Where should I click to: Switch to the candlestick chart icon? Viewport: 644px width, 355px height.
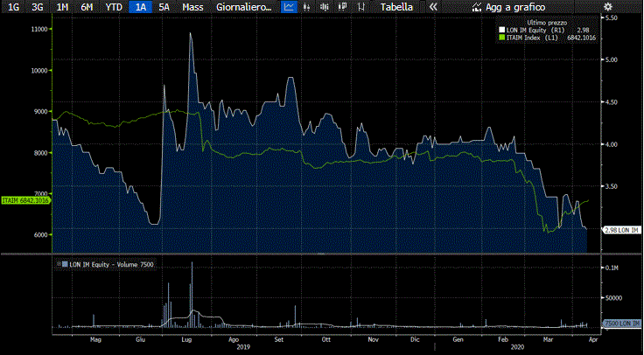coord(325,7)
